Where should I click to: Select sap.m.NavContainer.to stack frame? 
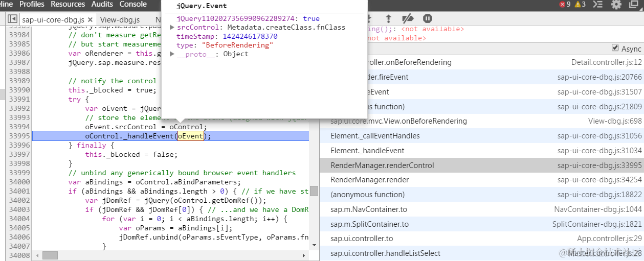(481, 209)
